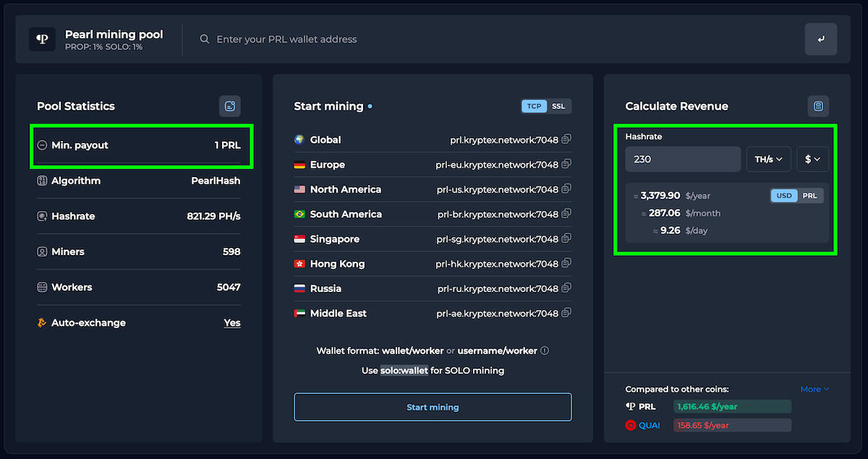This screenshot has height=459, width=868.
Task: Click the QUAI coin icon
Action: click(x=631, y=425)
